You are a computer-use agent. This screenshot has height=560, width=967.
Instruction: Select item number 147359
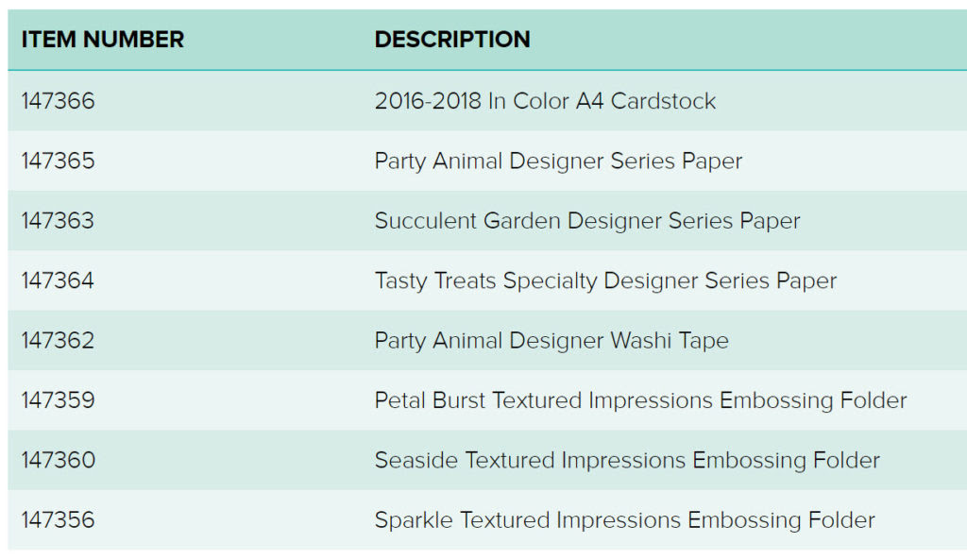tap(58, 399)
